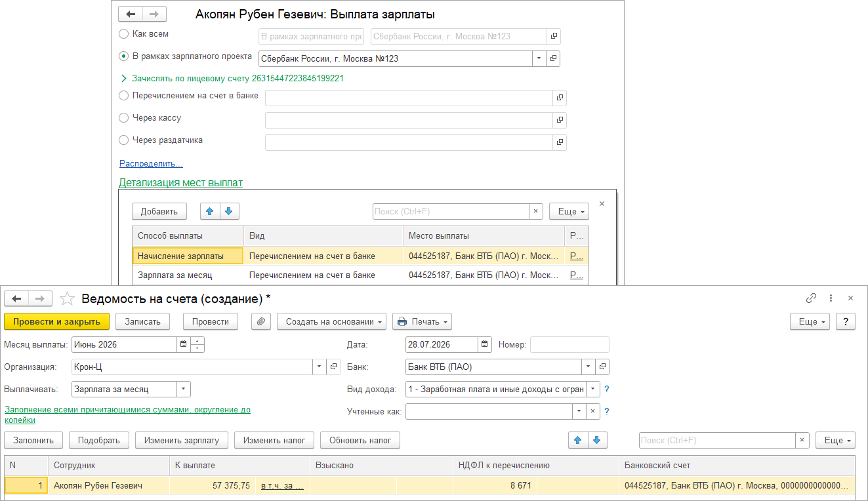Open Еще menu in Ведомость header
The image size is (868, 501).
[x=810, y=321]
